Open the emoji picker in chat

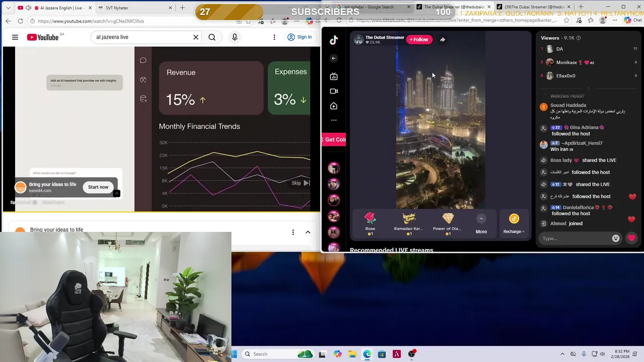[616, 238]
